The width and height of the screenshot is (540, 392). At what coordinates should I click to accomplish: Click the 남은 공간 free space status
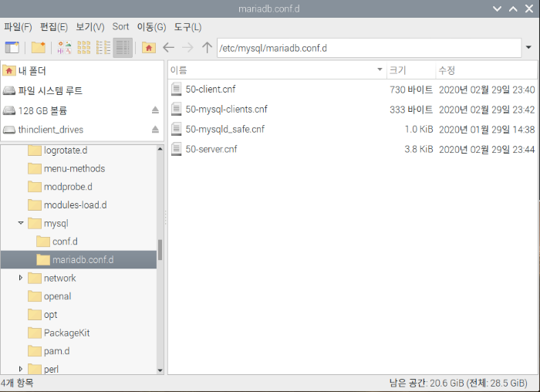[458, 383]
